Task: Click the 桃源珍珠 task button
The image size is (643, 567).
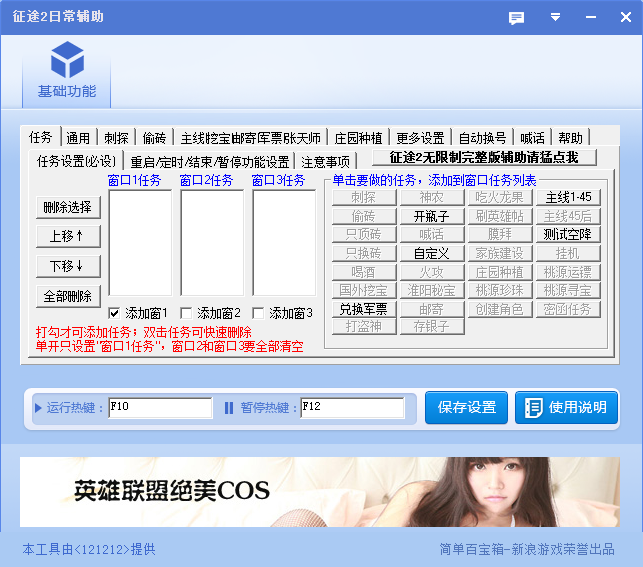Action: [x=500, y=290]
